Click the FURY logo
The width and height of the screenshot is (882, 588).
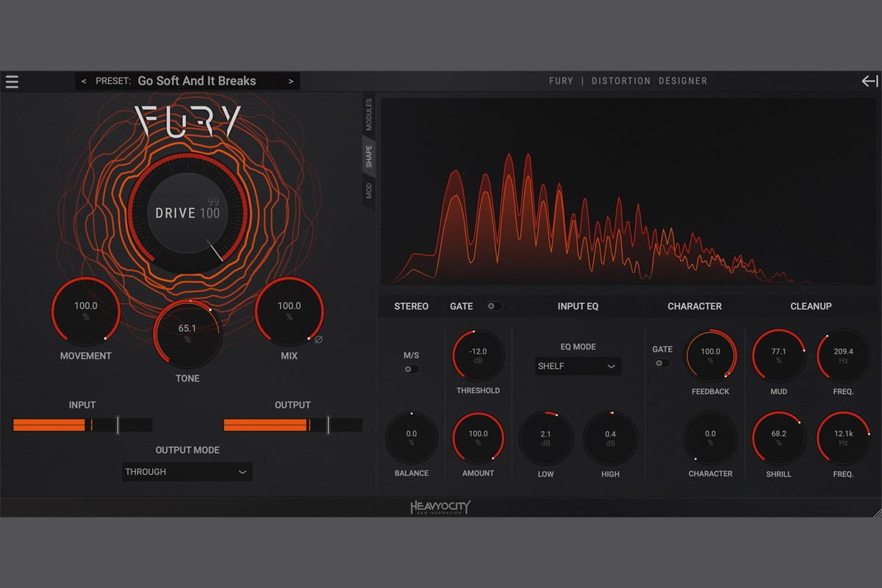(x=187, y=121)
